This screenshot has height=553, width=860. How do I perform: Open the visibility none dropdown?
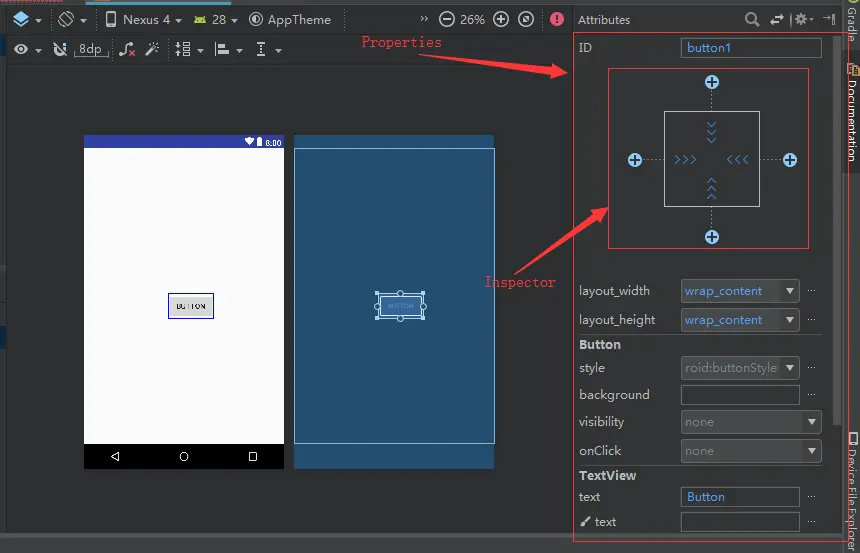click(751, 422)
